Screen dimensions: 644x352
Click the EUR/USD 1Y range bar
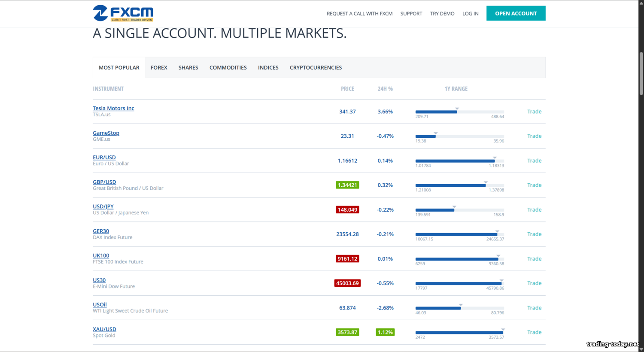(x=459, y=161)
